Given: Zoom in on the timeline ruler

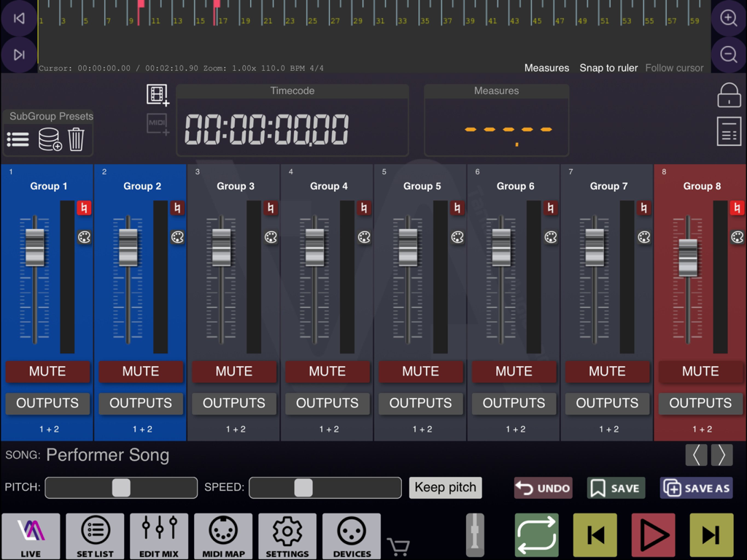Looking at the screenshot, I should (x=727, y=18).
